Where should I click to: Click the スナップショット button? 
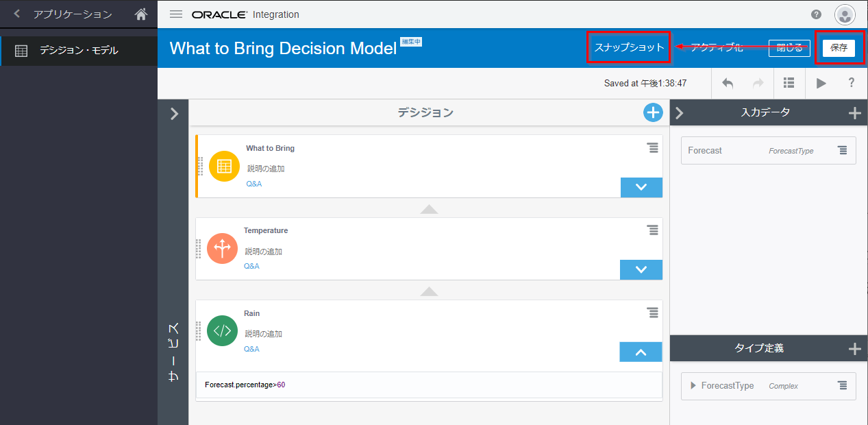[629, 47]
